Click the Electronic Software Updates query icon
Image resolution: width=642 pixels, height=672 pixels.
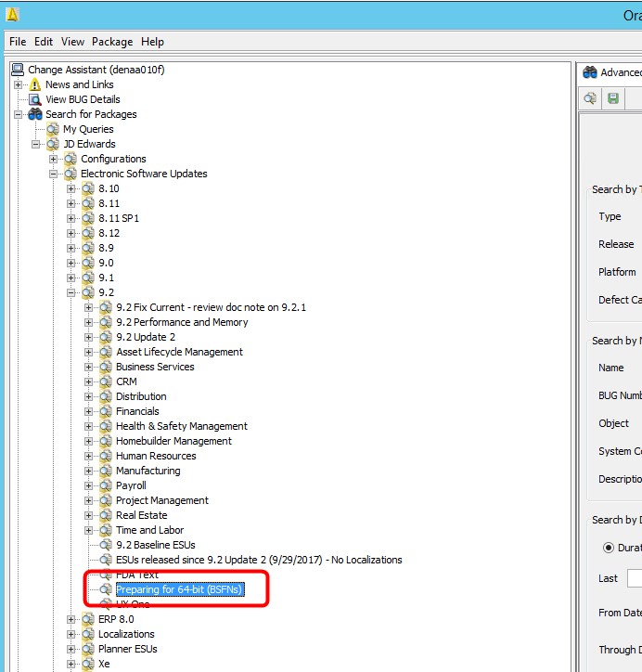tap(71, 174)
